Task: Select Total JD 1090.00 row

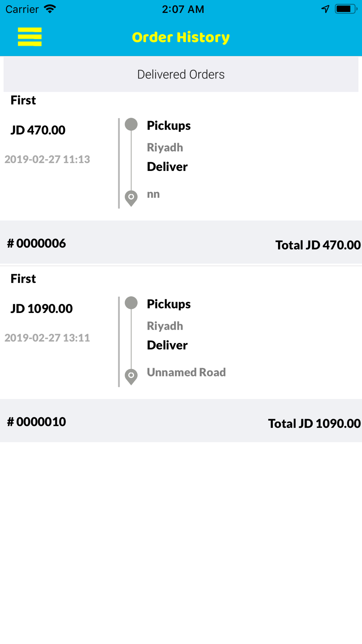Action: [x=314, y=423]
